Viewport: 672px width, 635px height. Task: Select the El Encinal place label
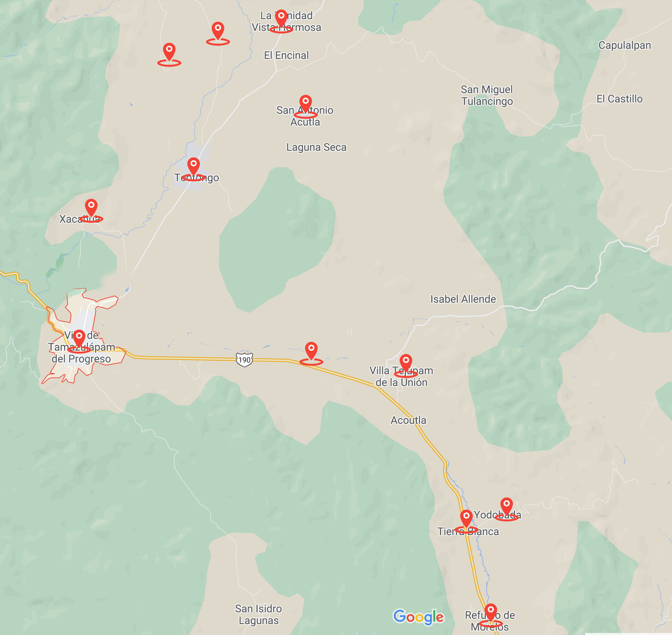click(286, 55)
